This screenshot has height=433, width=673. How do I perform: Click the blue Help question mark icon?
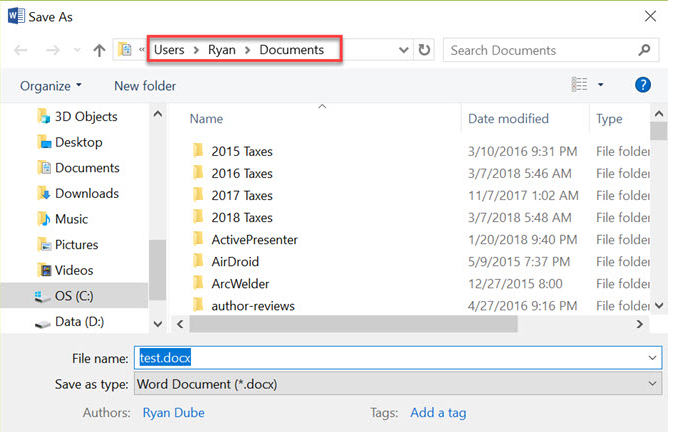point(643,85)
